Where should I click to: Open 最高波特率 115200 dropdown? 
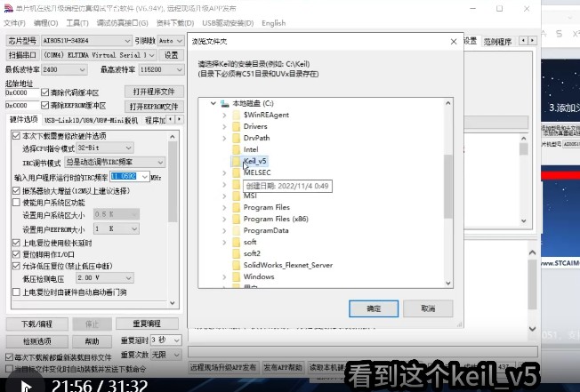click(x=180, y=69)
